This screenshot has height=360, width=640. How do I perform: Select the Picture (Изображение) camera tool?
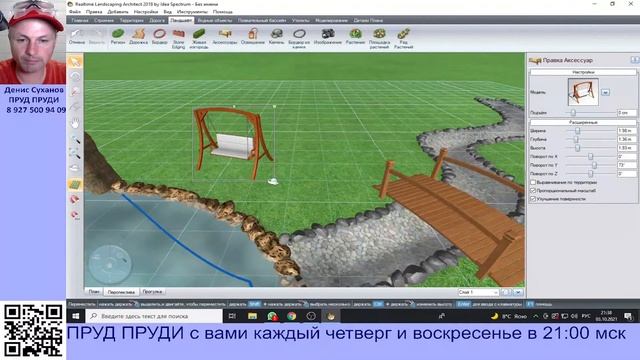[328, 36]
